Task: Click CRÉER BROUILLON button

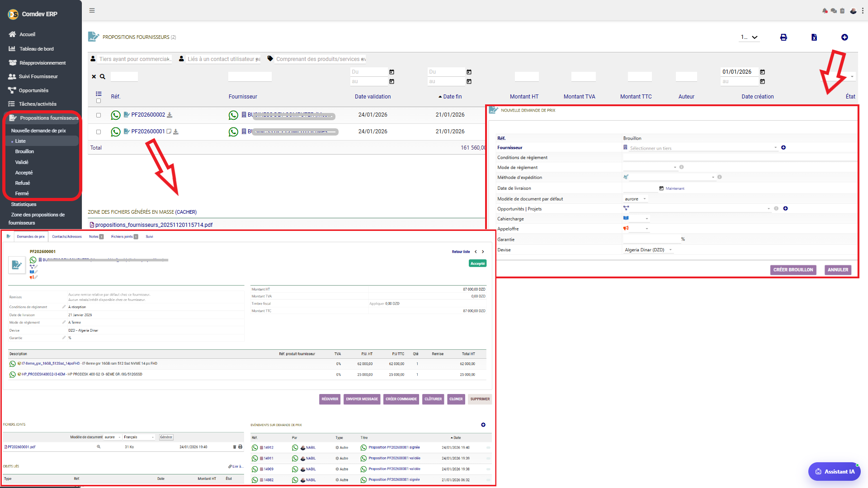Action: (793, 270)
